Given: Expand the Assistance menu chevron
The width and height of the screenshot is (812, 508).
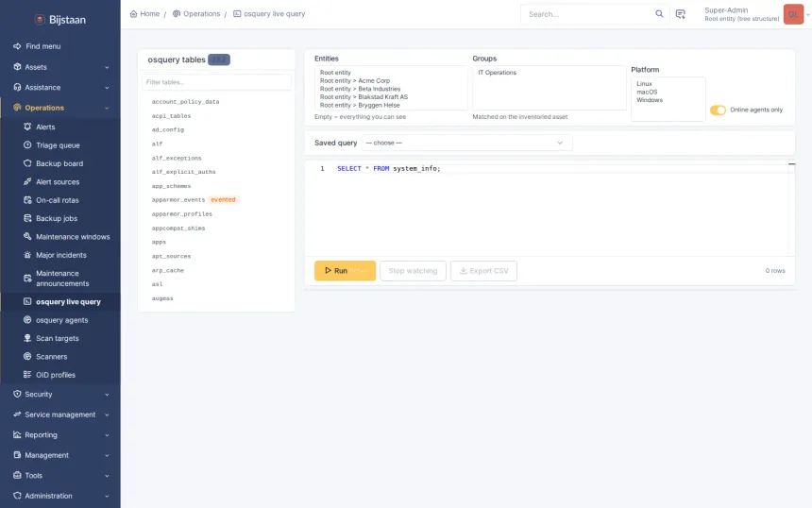Looking at the screenshot, I should tap(107, 88).
